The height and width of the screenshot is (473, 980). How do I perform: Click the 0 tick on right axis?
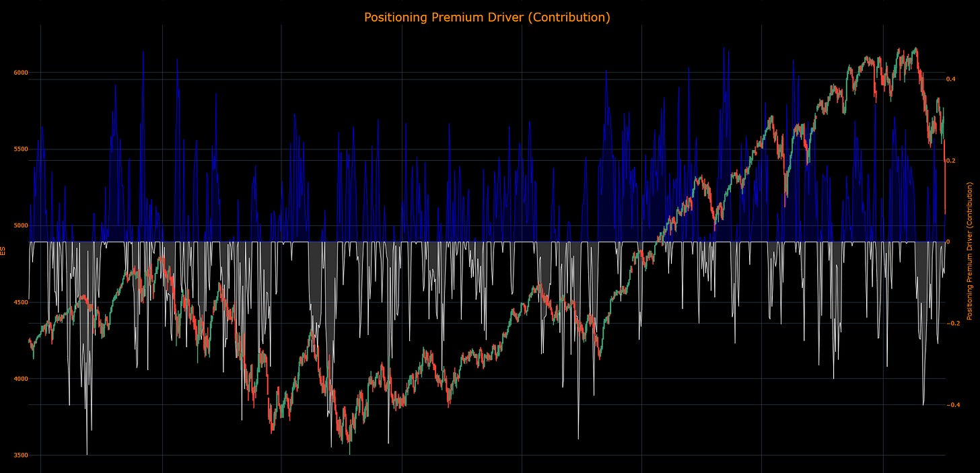click(x=948, y=242)
